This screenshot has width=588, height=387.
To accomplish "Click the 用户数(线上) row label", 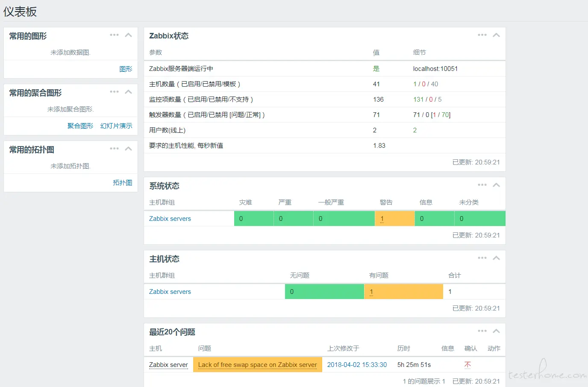I will click(x=168, y=130).
